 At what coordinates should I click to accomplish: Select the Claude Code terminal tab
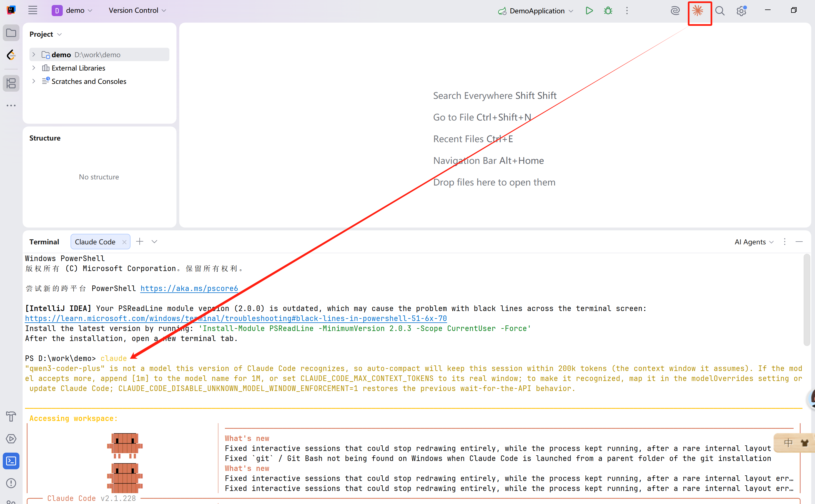(100, 242)
